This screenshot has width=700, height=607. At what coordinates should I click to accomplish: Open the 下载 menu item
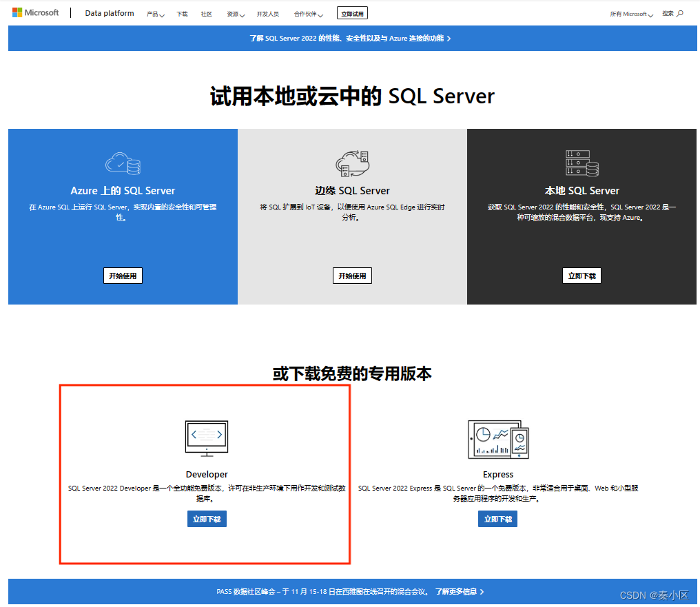(x=182, y=14)
